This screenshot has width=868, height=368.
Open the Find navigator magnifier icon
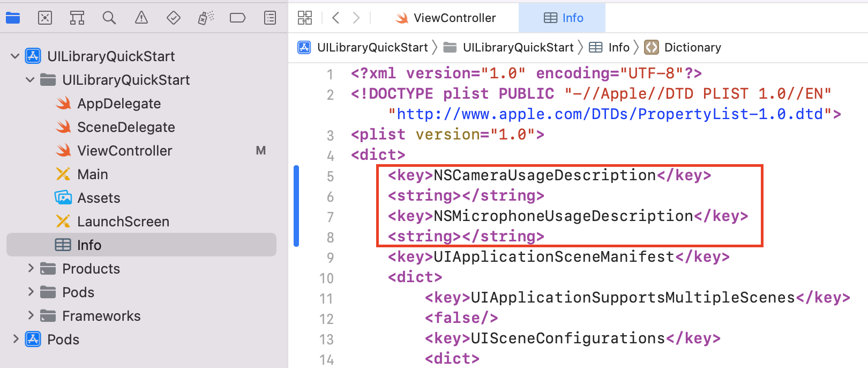tap(109, 17)
